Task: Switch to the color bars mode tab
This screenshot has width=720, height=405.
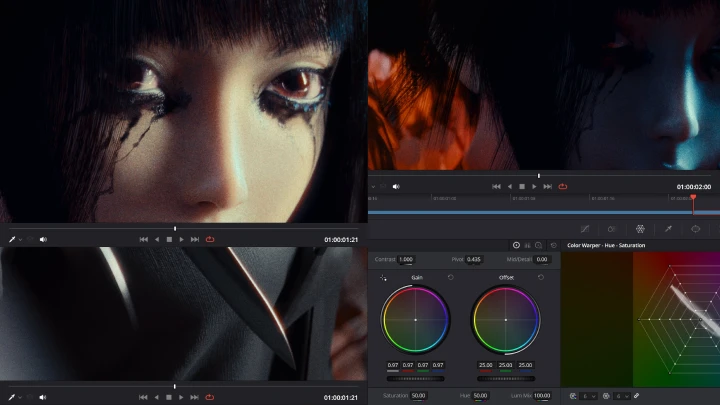Action: [527, 245]
